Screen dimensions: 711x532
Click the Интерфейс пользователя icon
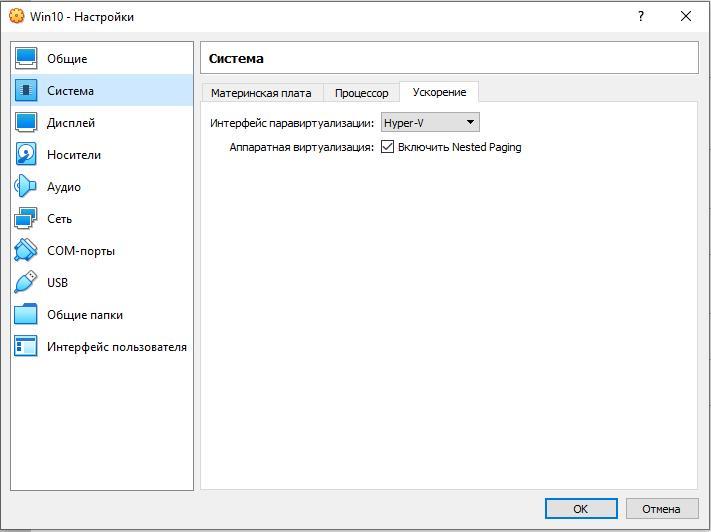(27, 347)
